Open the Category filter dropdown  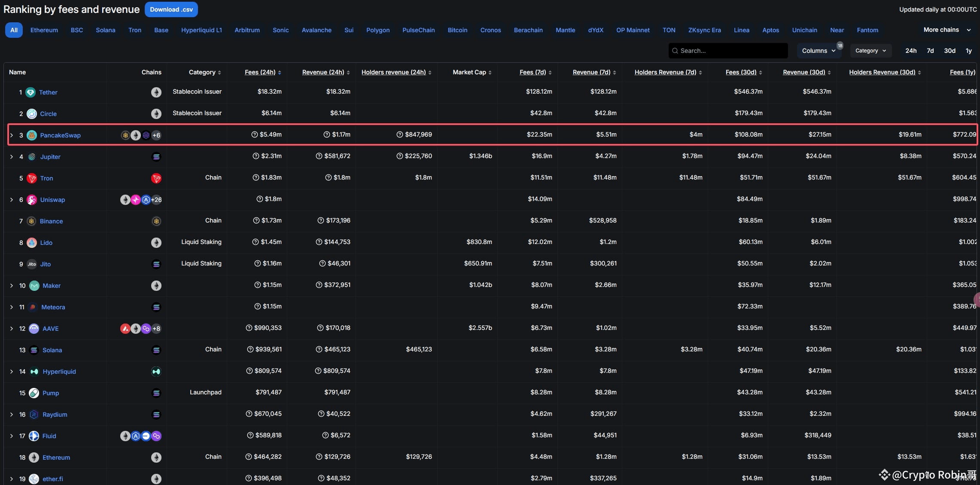click(870, 51)
